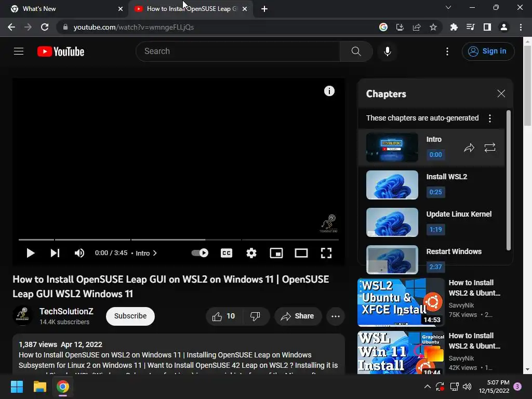532x399 pixels.
Task: Open the YouTube hamburger guide menu
Action: point(19,51)
